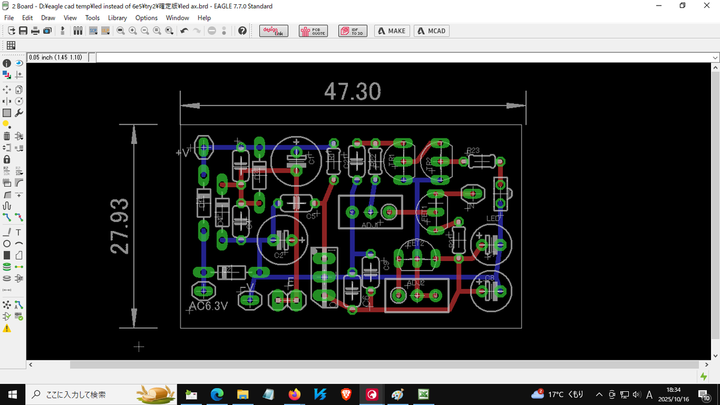Select the Text tool in sidebar
Viewport: 720px width, 405px height.
pos(19,232)
